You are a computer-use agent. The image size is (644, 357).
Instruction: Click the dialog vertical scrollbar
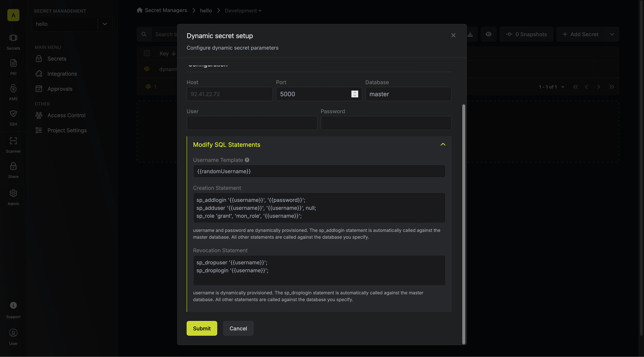coord(464,224)
